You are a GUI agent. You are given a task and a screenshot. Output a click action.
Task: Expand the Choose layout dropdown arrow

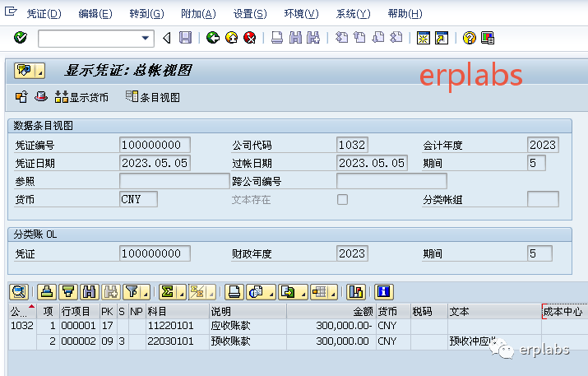coord(333,292)
